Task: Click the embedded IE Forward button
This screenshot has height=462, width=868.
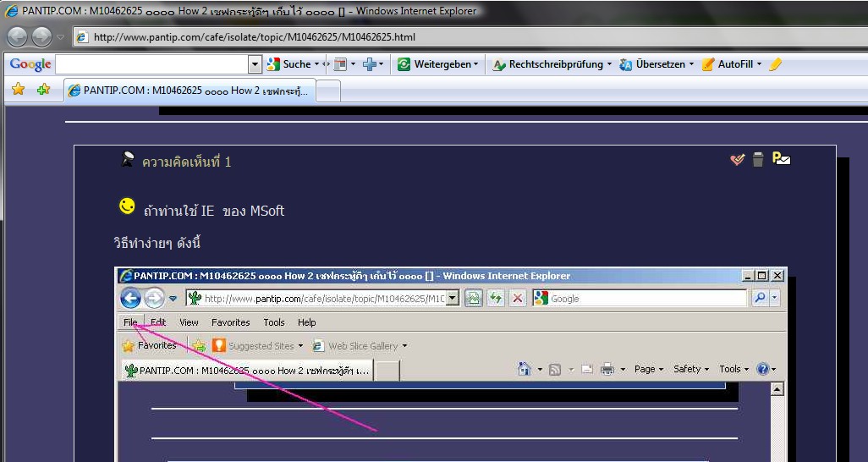Action: pos(155,298)
